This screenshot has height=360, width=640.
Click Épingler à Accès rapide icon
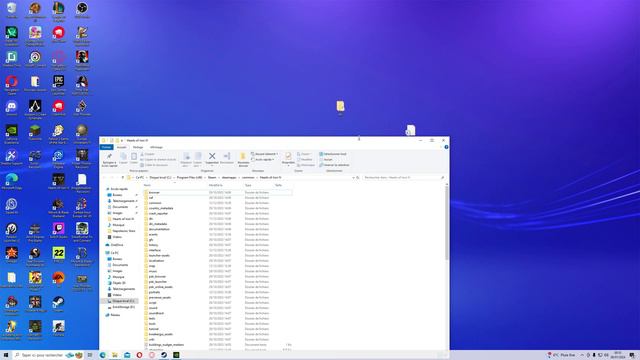[109, 159]
